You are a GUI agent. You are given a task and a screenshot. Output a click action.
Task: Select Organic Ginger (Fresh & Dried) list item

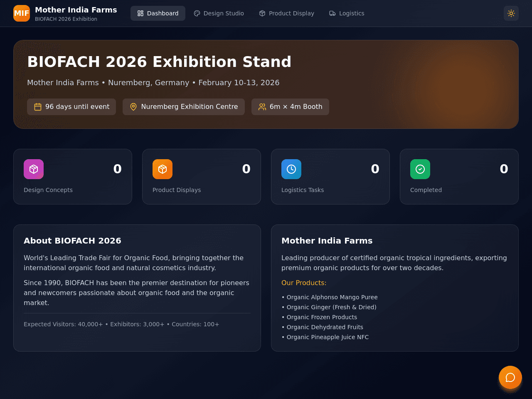329,307
